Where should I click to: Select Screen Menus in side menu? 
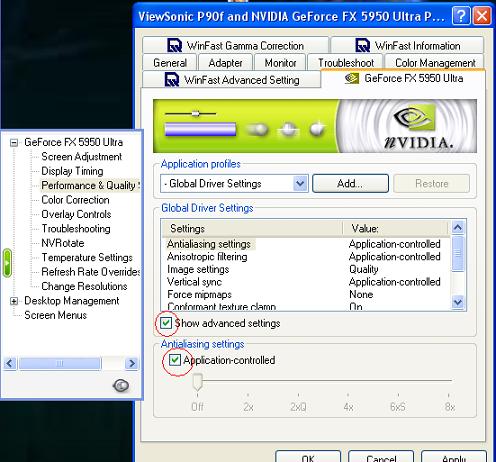tap(56, 315)
